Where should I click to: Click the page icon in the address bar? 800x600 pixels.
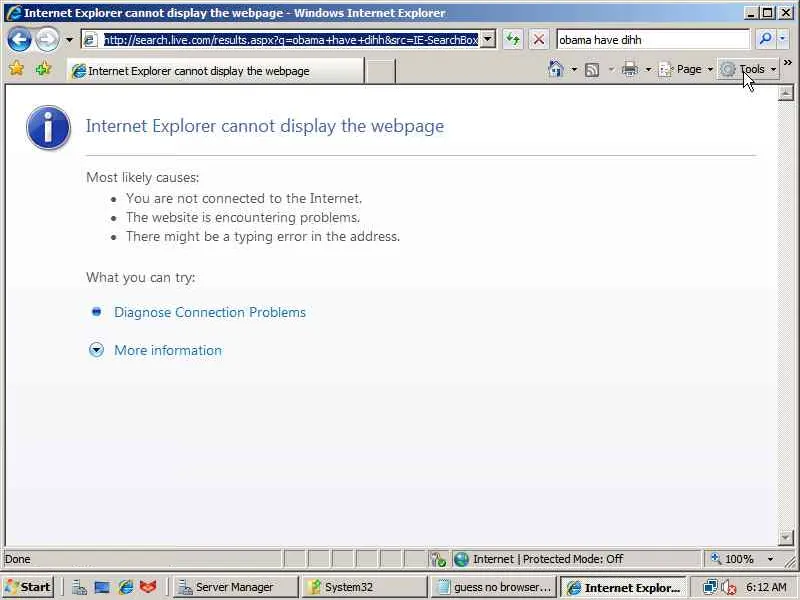pyautogui.click(x=90, y=39)
